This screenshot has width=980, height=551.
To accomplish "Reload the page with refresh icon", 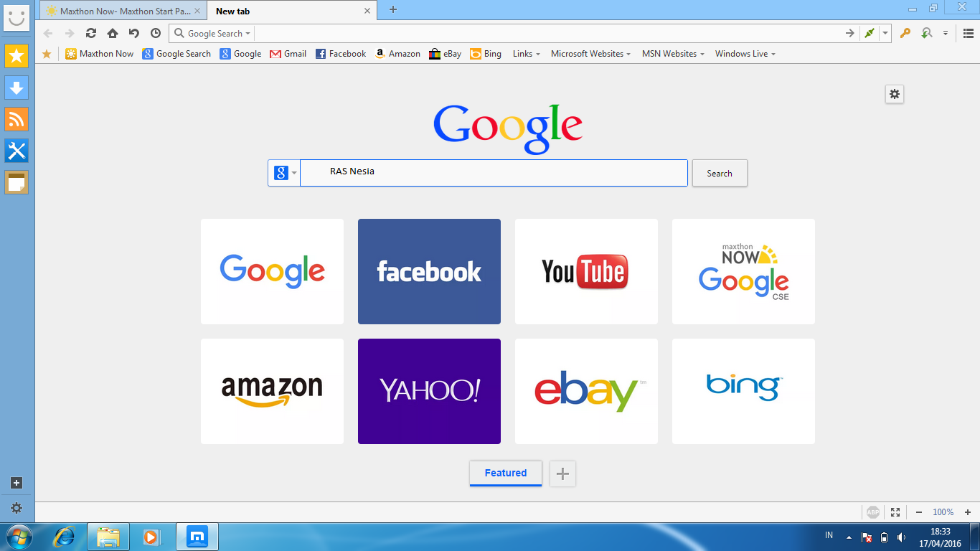I will 91,33.
